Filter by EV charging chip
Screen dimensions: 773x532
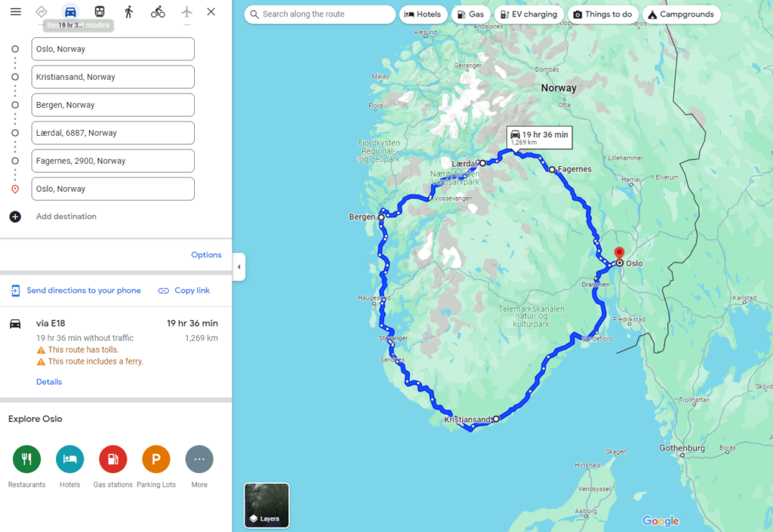point(529,14)
